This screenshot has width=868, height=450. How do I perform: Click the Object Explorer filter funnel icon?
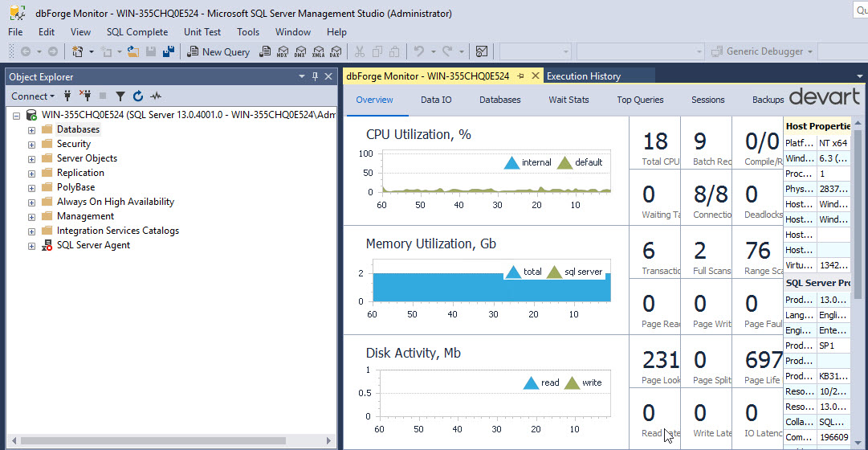(120, 96)
